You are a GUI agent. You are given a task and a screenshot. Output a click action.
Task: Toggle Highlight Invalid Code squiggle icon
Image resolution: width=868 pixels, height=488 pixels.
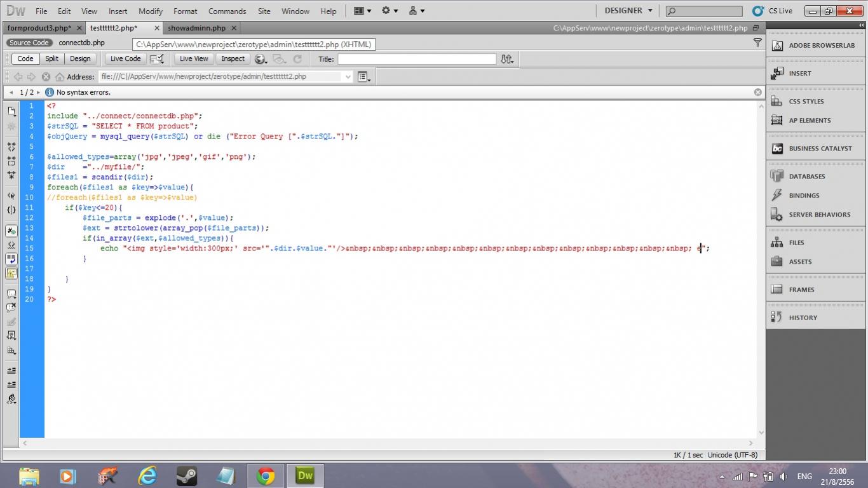(11, 245)
